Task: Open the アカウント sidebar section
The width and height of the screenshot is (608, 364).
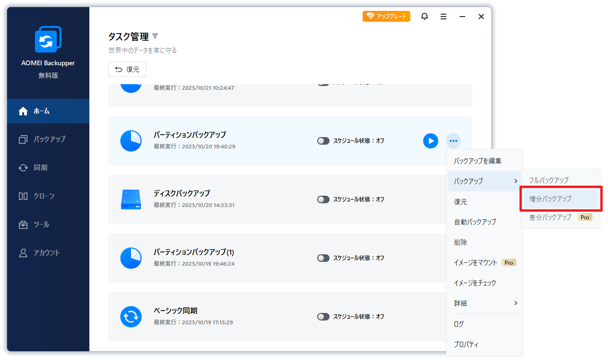Action: pyautogui.click(x=48, y=253)
